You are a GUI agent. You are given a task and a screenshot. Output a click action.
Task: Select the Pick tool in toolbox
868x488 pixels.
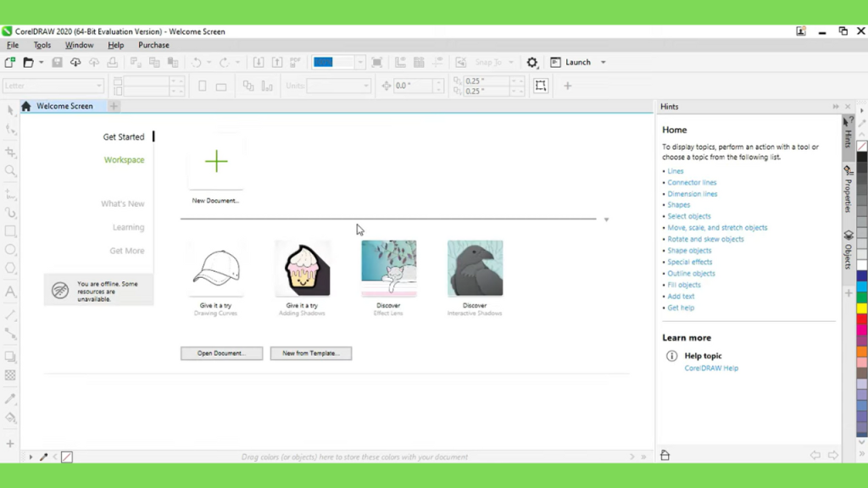pyautogui.click(x=10, y=109)
